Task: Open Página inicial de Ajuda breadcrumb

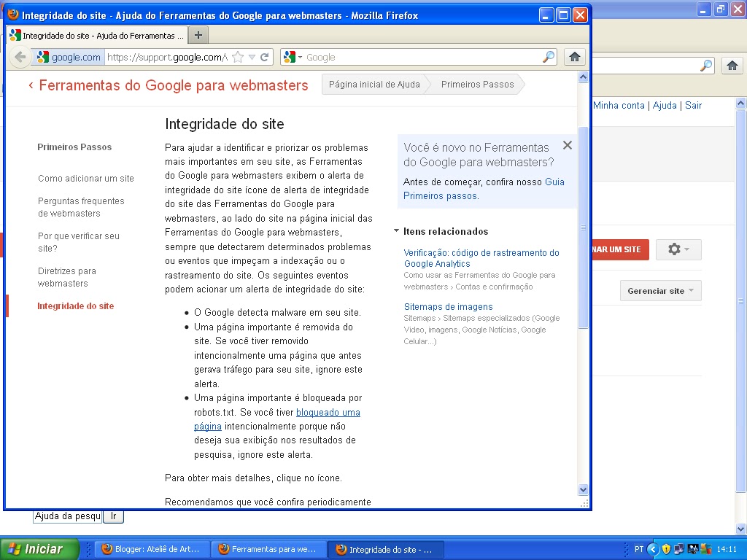Action: point(374,85)
